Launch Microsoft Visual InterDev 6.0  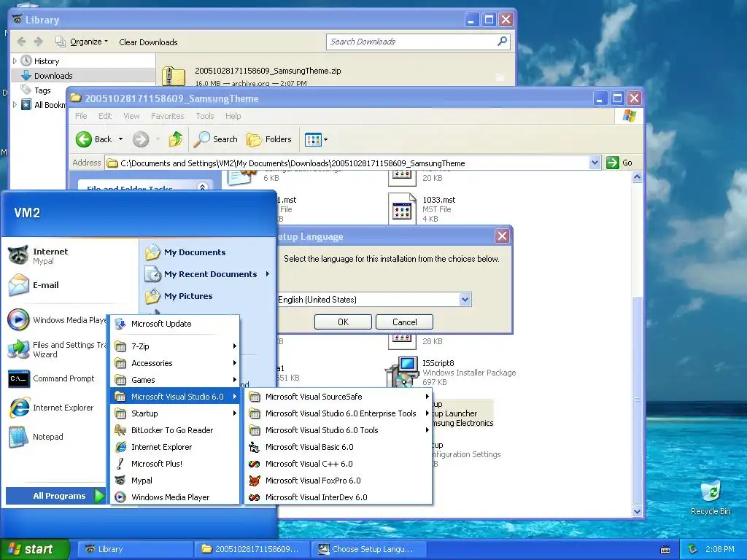click(338, 497)
